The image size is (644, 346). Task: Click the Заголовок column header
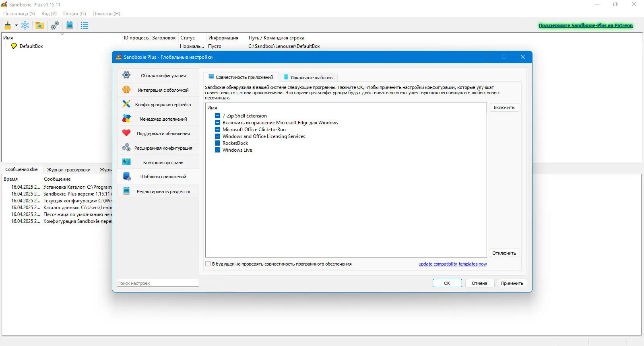pos(164,37)
